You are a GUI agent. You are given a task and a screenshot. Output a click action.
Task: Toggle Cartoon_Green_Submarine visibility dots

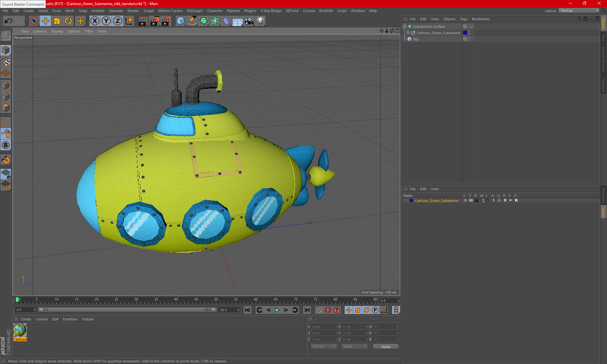pyautogui.click(x=469, y=33)
